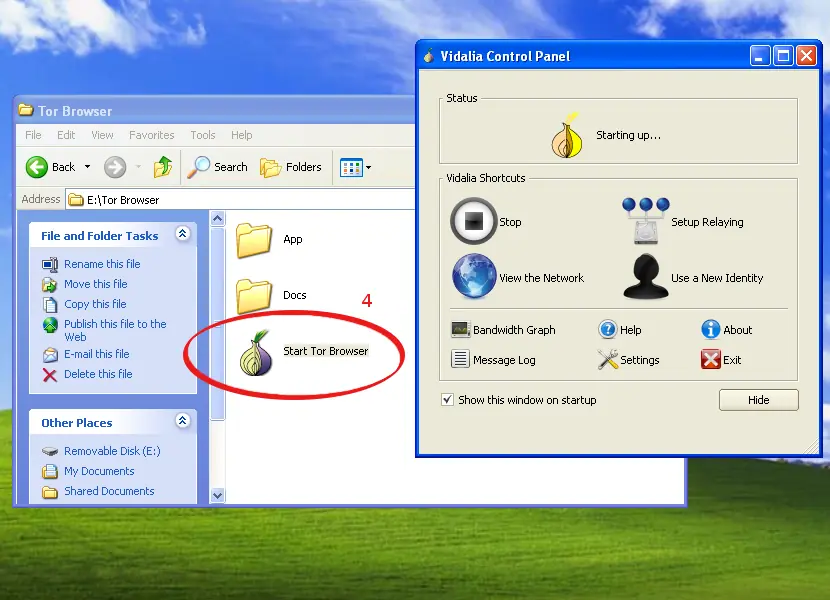
Task: Click the removable disk drive icon
Action: tap(50, 451)
